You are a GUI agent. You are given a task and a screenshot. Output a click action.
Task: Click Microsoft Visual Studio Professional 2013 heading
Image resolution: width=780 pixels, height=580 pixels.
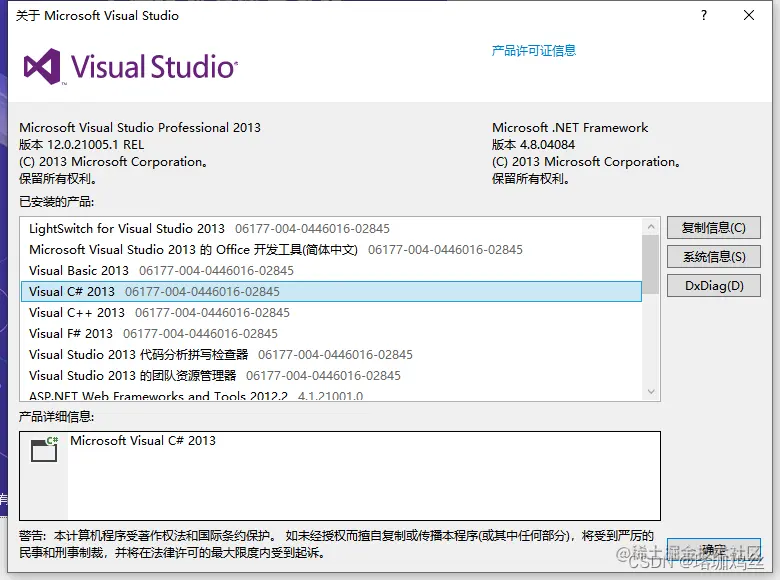click(x=140, y=128)
